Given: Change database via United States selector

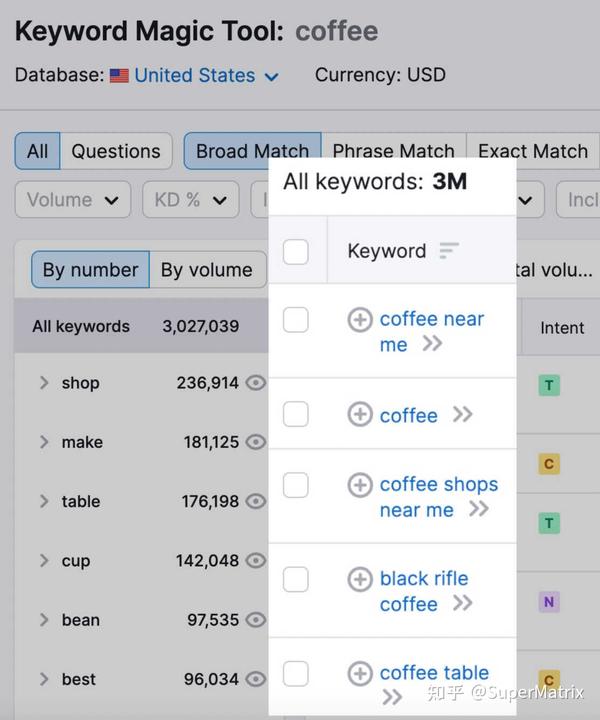Looking at the screenshot, I should click(x=195, y=75).
